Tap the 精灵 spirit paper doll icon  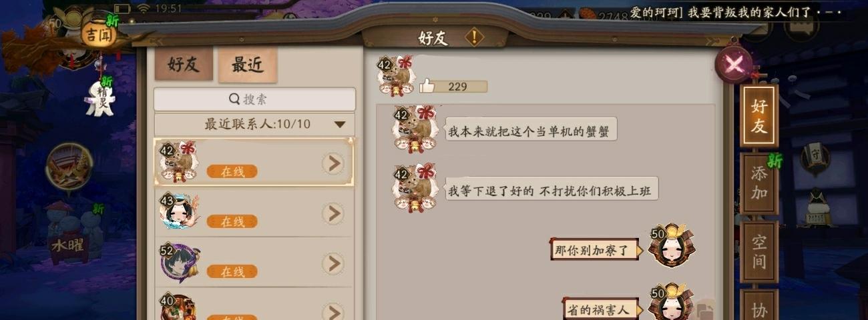click(100, 98)
